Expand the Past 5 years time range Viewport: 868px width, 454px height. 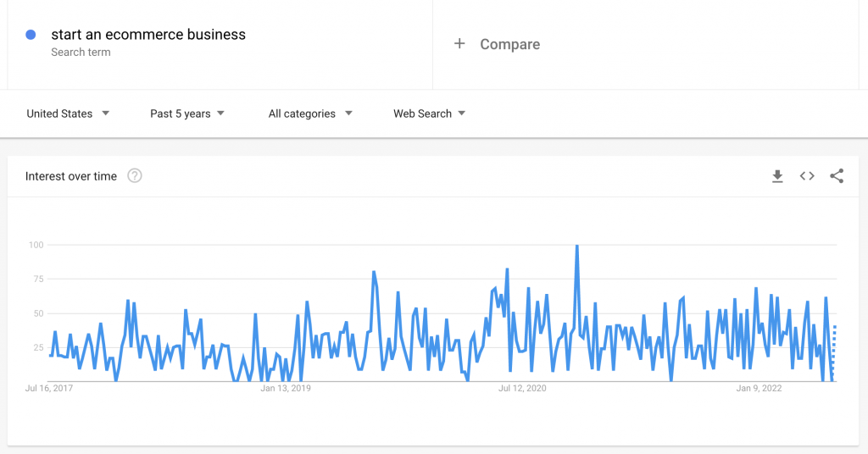[186, 113]
